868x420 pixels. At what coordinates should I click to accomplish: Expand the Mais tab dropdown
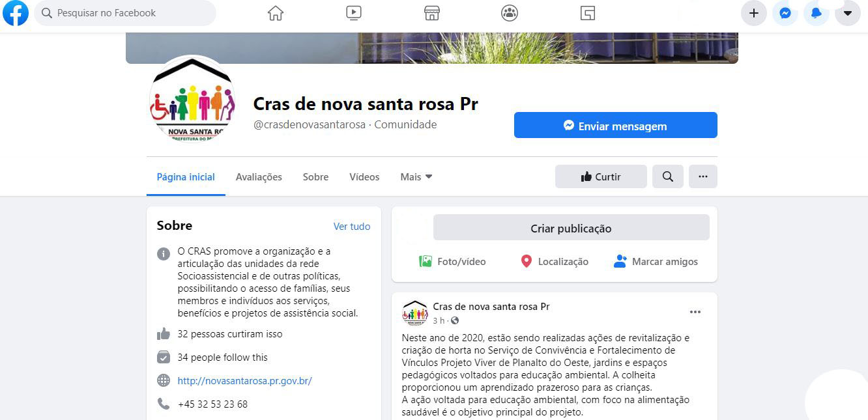416,177
